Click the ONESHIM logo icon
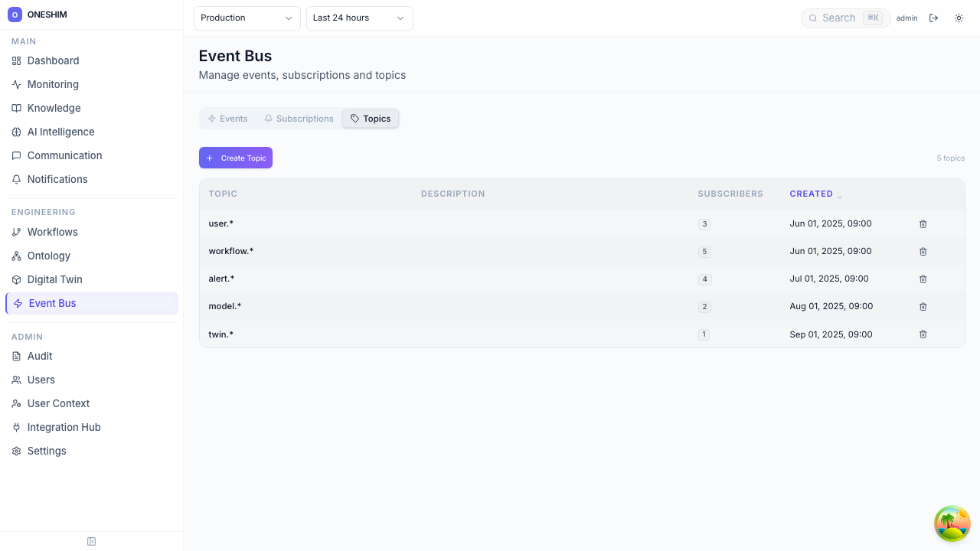980x551 pixels. 15,15
